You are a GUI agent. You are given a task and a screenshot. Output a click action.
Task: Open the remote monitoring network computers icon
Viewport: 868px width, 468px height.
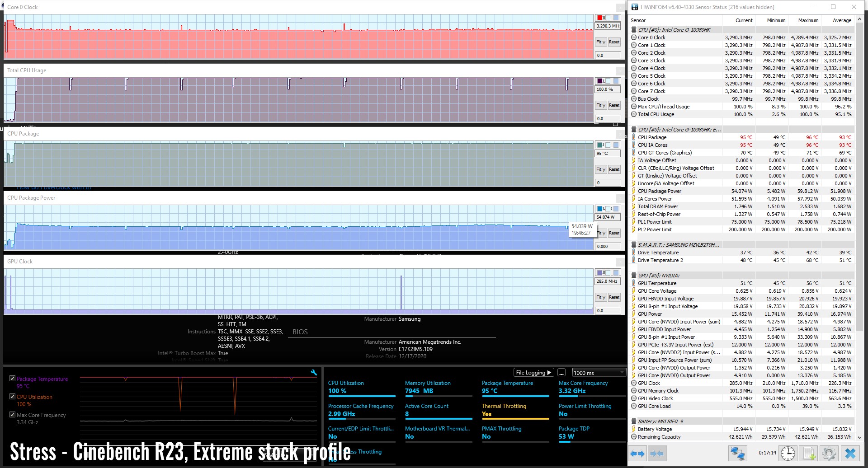pos(737,454)
